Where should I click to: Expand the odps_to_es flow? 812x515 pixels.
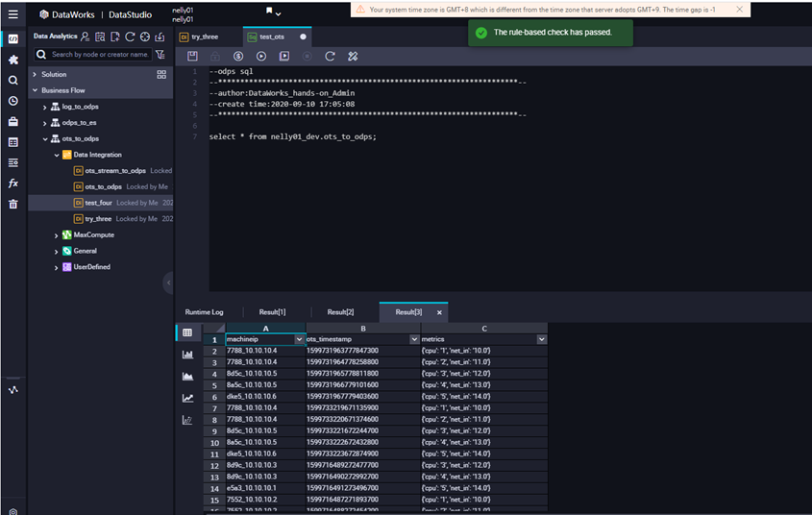(x=44, y=123)
